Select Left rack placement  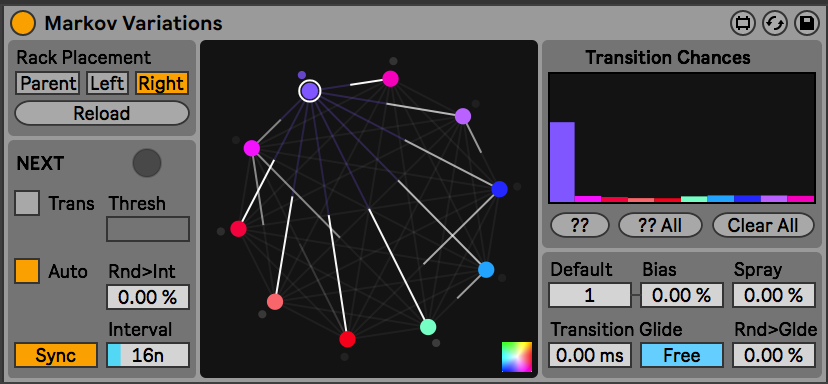coord(107,83)
